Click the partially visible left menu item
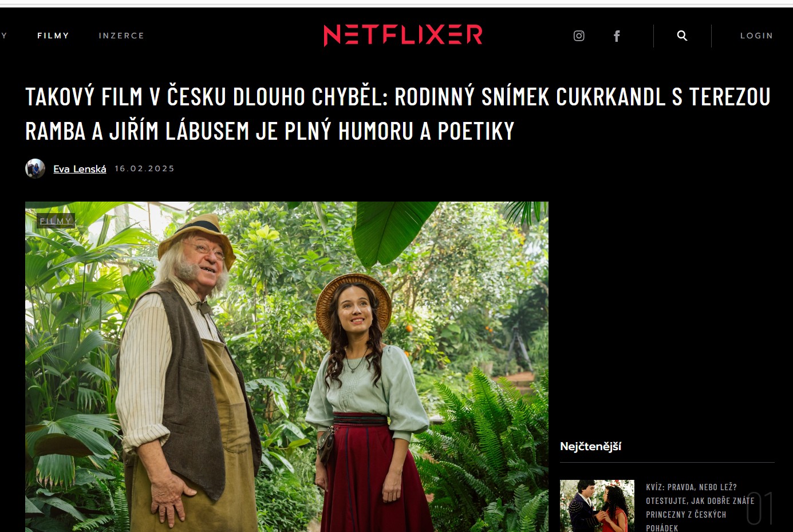793x532 pixels. [x=3, y=36]
